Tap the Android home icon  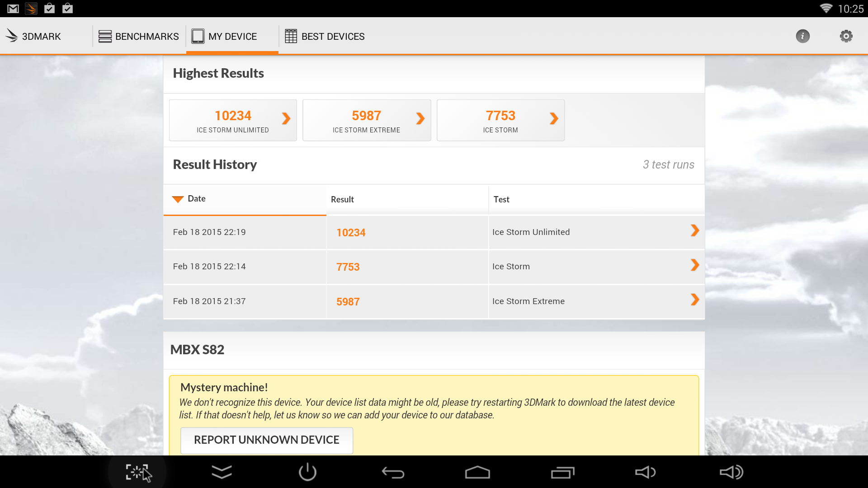(x=477, y=472)
